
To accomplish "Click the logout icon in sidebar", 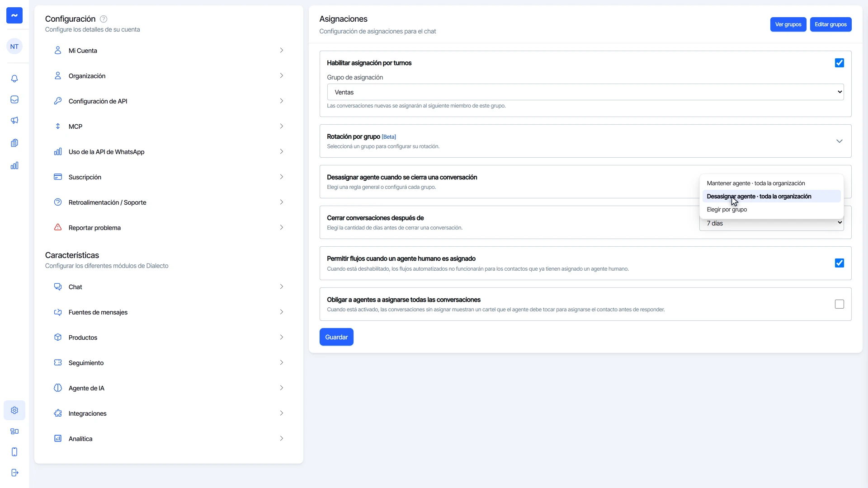I will click(x=14, y=473).
